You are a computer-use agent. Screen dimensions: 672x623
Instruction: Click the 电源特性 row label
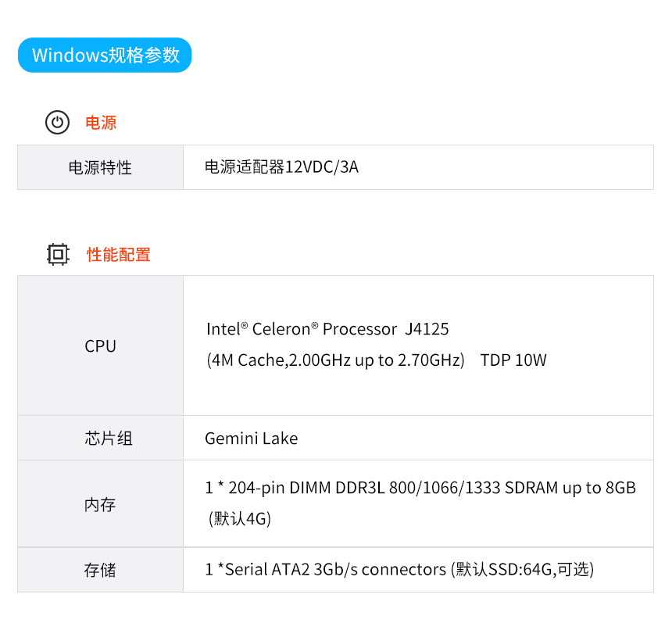[x=100, y=167]
